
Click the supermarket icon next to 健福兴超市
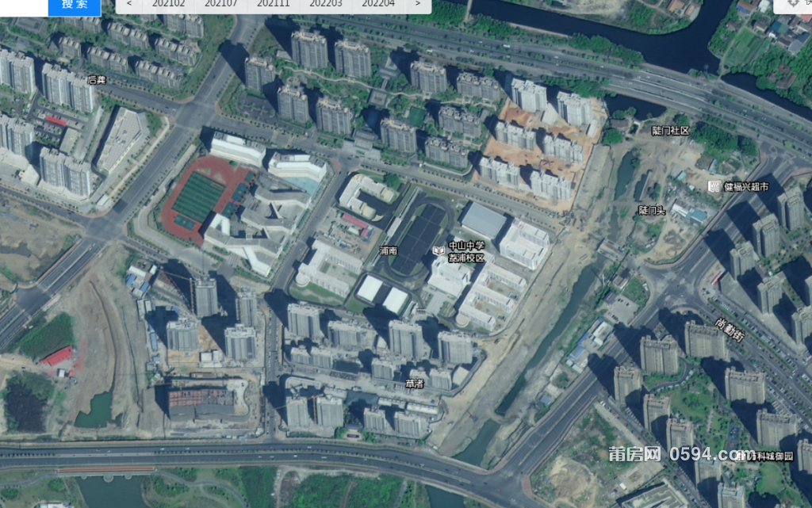point(714,187)
